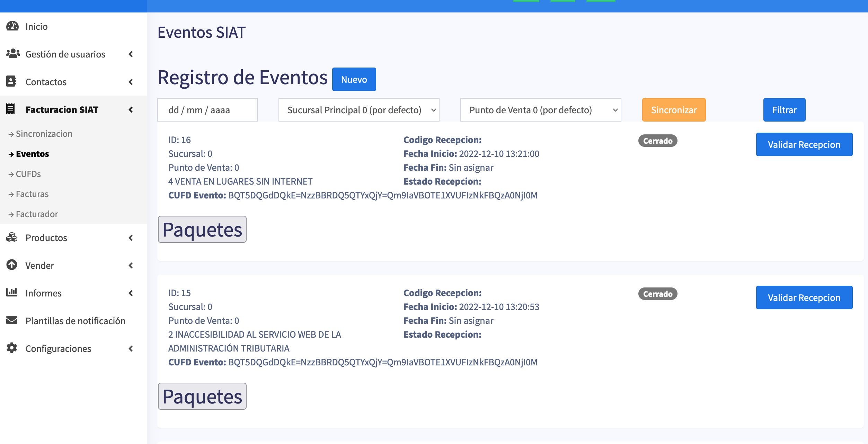Open the Facturador submenu item
868x444 pixels.
(x=37, y=214)
